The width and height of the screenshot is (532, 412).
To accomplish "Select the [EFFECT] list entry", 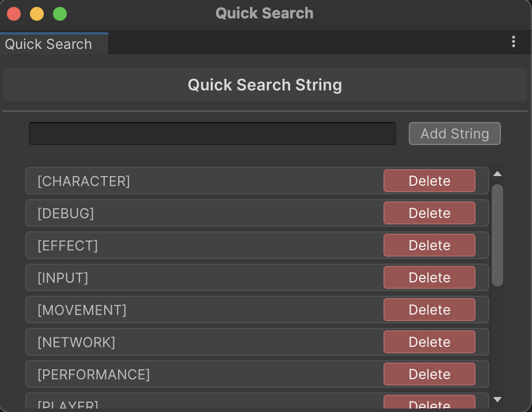I will coord(173,245).
